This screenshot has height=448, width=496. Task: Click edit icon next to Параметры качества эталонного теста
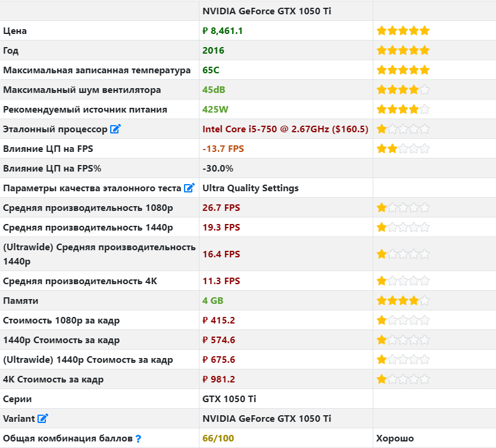[x=189, y=188]
